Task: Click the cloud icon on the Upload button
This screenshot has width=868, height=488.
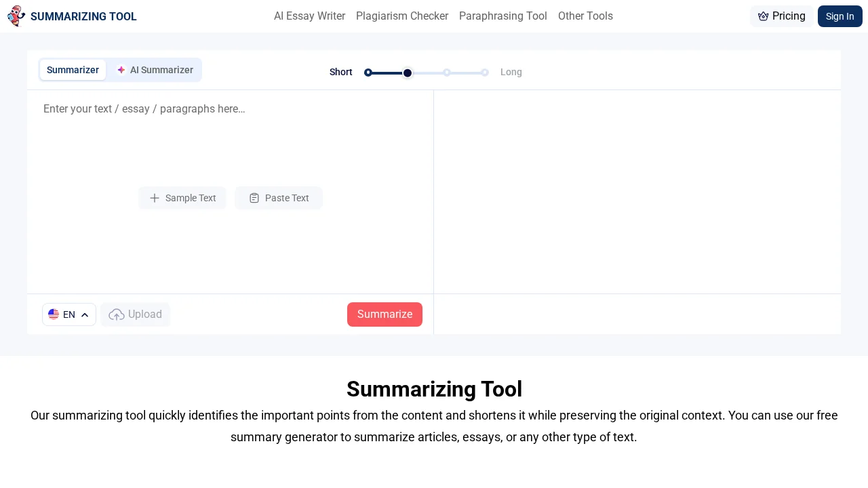Action: [116, 314]
